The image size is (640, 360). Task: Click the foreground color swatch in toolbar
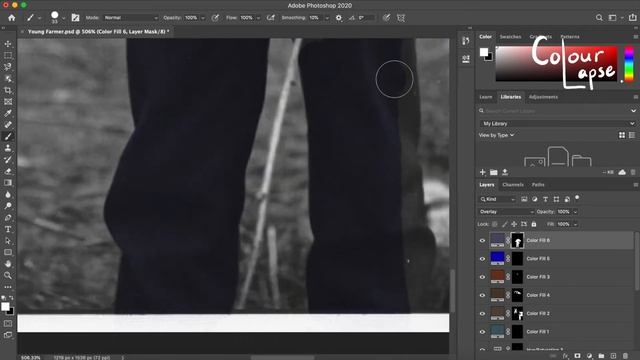[5, 307]
